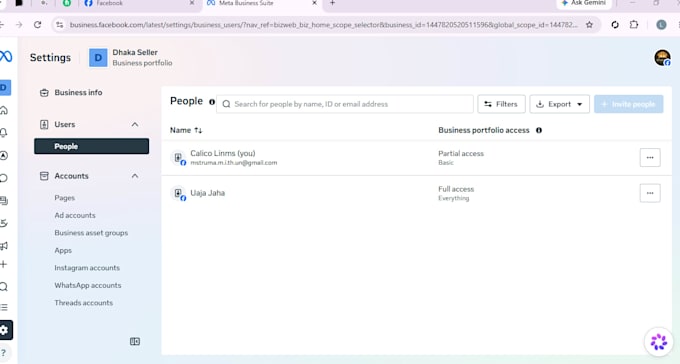Open the Home icon in left rail
The height and width of the screenshot is (364, 680).
tap(4, 110)
